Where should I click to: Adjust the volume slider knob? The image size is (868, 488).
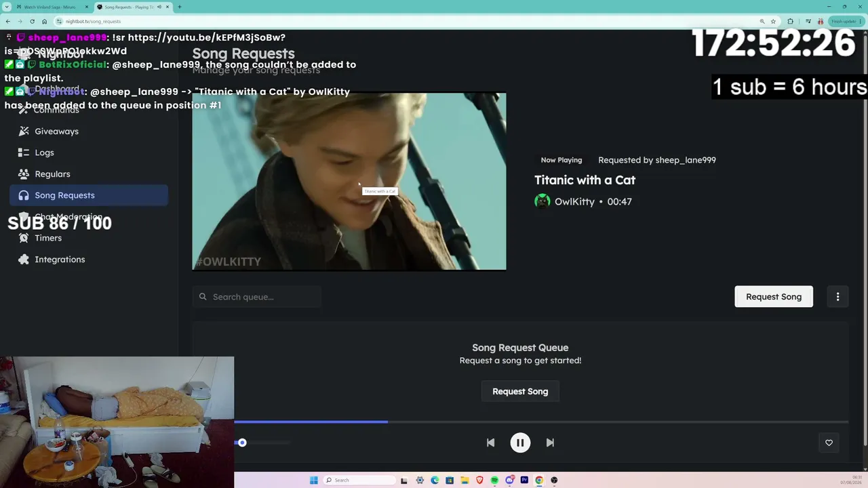tap(242, 443)
